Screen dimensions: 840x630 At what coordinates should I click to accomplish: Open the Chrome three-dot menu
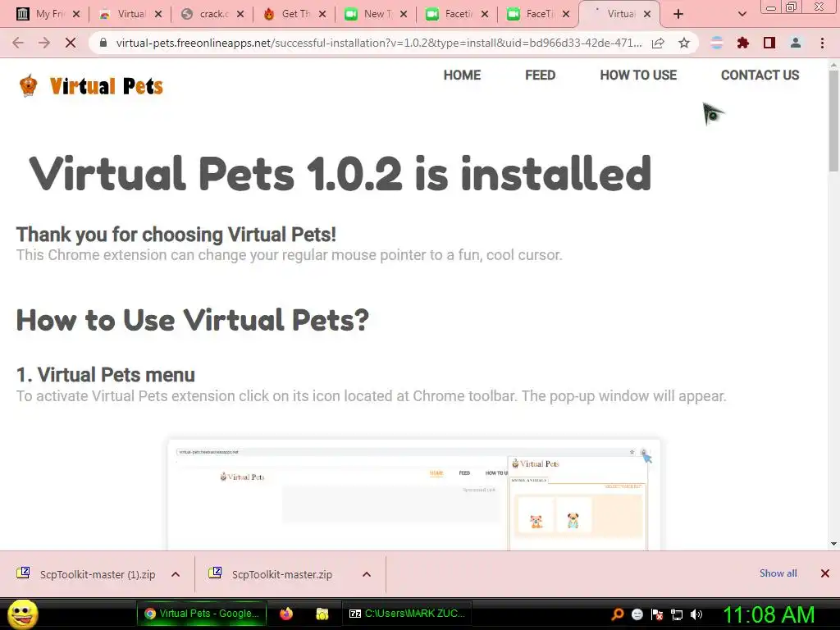pos(822,43)
